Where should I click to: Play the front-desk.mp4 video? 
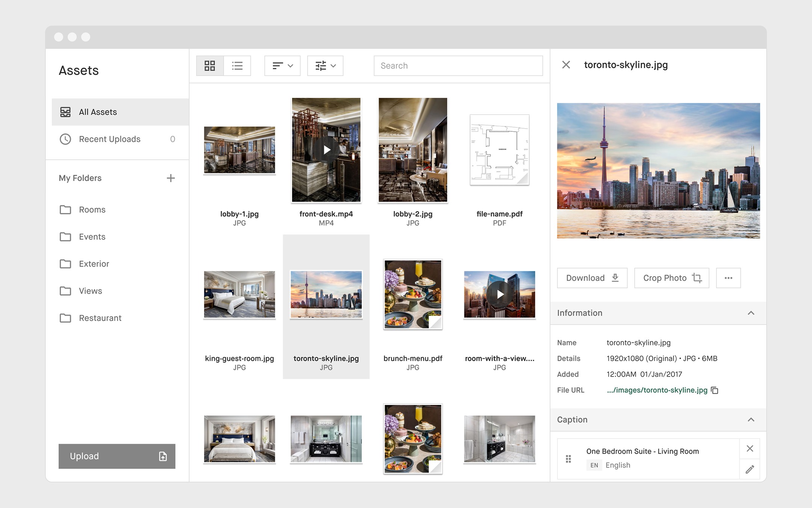(x=326, y=151)
